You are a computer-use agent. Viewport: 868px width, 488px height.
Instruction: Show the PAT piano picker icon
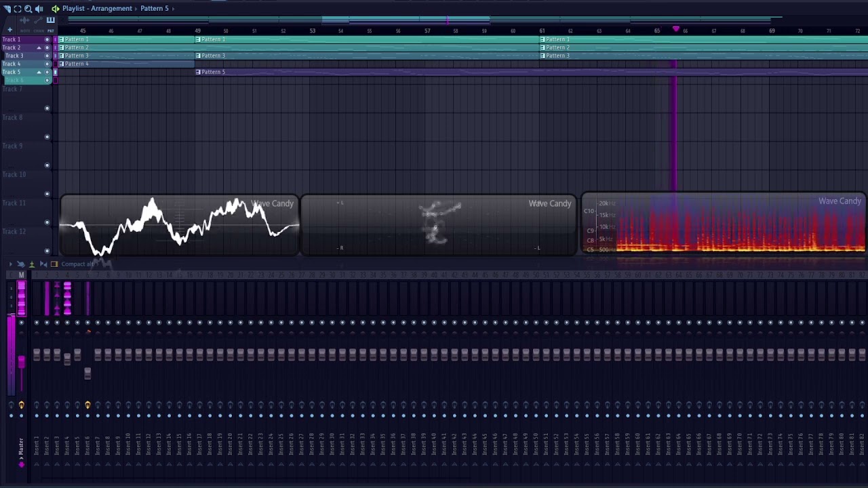pyautogui.click(x=50, y=20)
